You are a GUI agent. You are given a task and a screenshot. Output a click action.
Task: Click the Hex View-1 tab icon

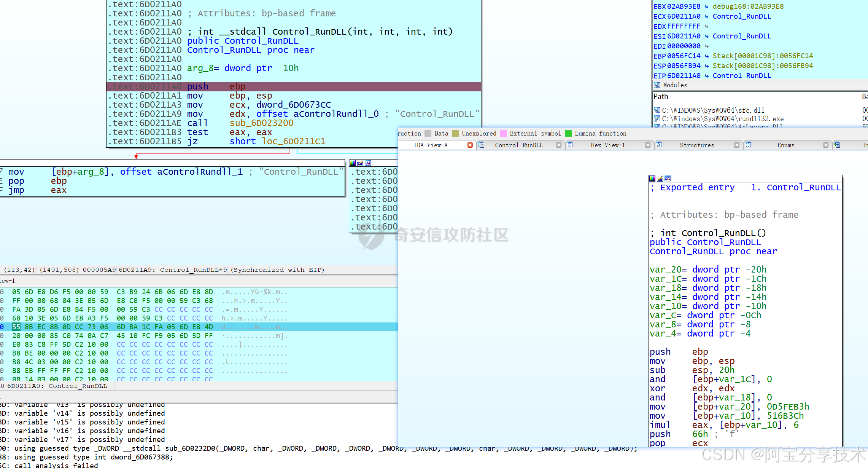pyautogui.click(x=570, y=145)
